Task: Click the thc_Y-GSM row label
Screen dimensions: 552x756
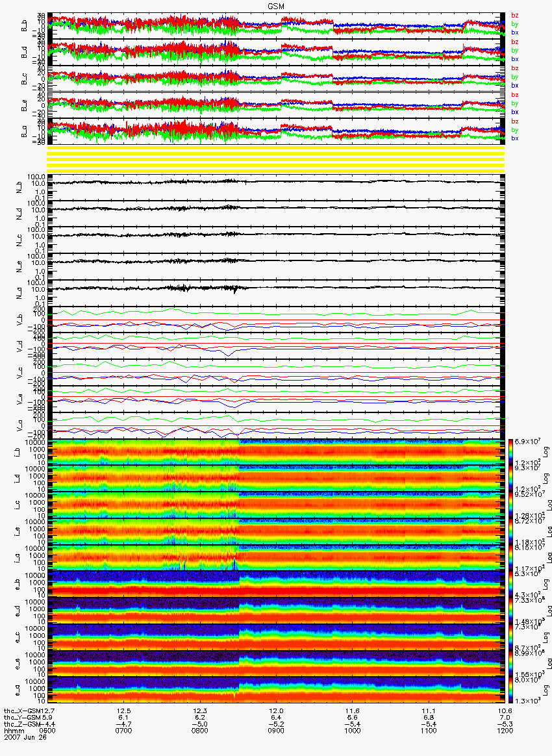Action: point(23,718)
